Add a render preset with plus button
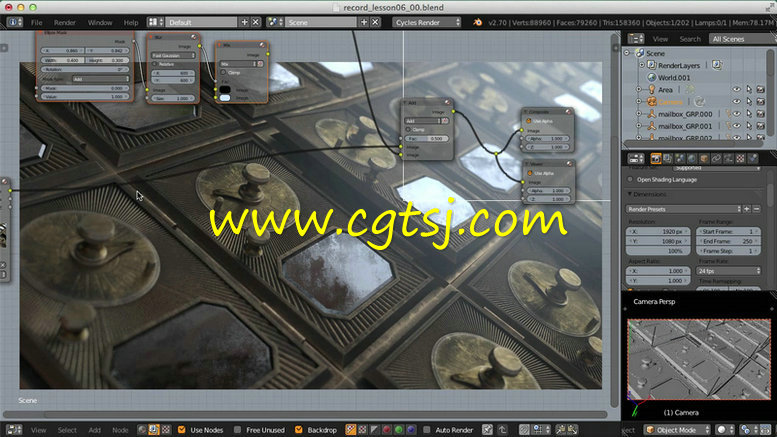The image size is (777, 437). tap(747, 209)
